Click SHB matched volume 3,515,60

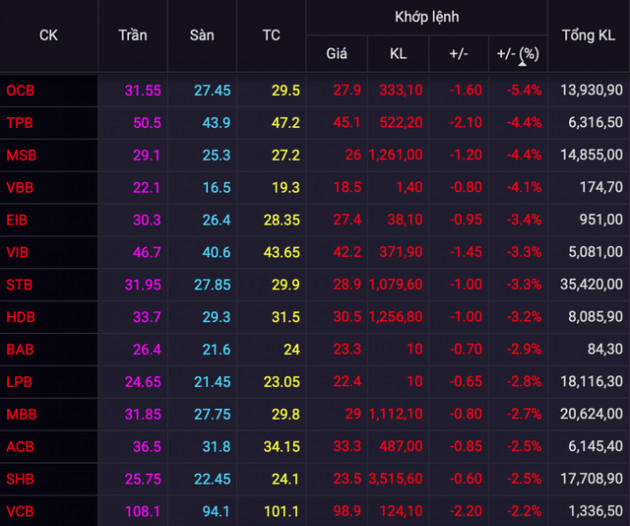click(x=396, y=479)
